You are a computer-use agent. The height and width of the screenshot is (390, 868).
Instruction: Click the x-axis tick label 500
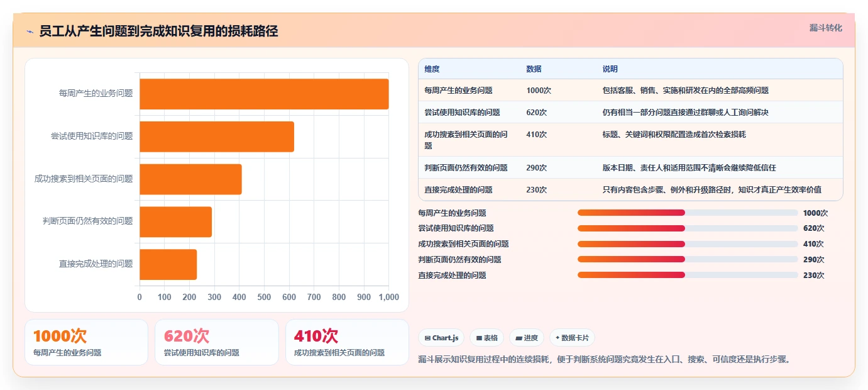[x=264, y=297]
